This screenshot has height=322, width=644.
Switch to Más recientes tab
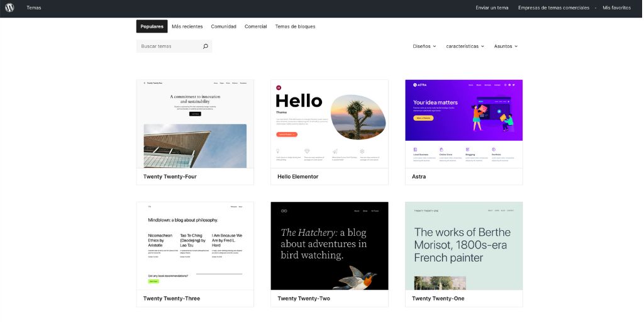coord(187,26)
